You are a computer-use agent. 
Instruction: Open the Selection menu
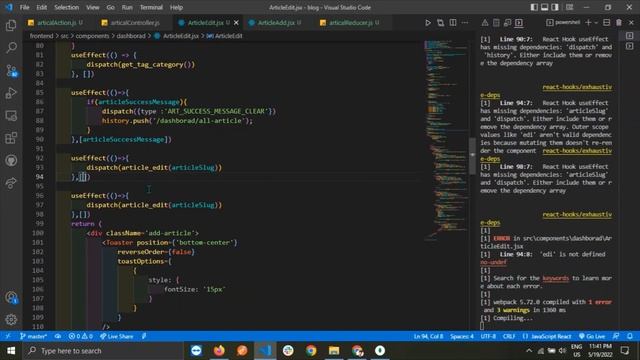click(x=67, y=7)
